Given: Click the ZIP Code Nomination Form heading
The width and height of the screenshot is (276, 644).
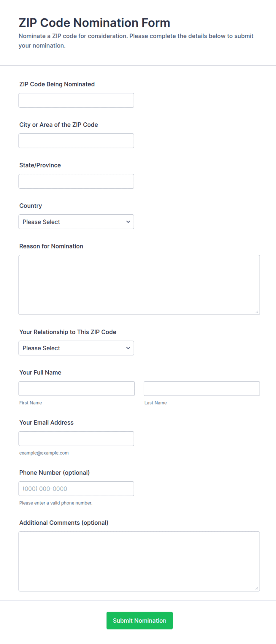Looking at the screenshot, I should [94, 23].
